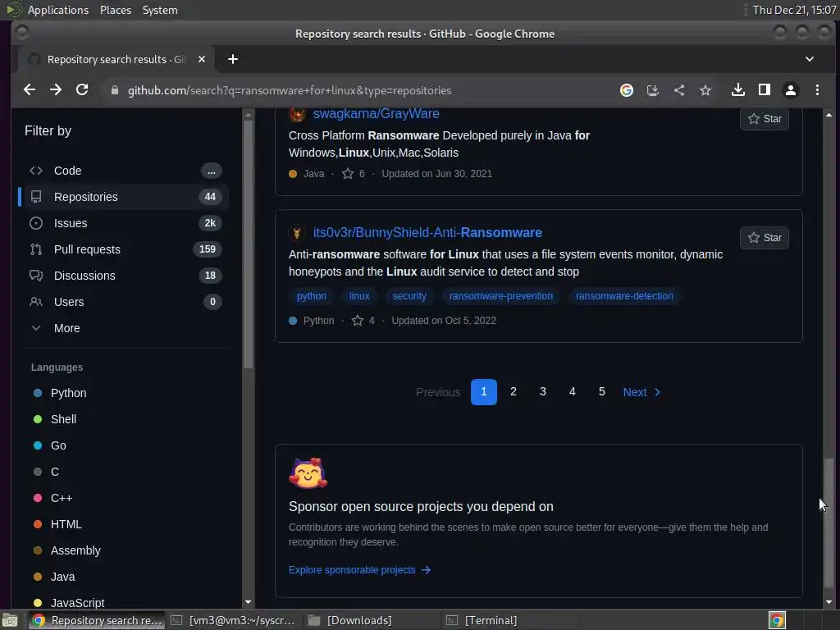This screenshot has height=630, width=840.
Task: Bookmark this page with the star icon
Action: tap(705, 90)
